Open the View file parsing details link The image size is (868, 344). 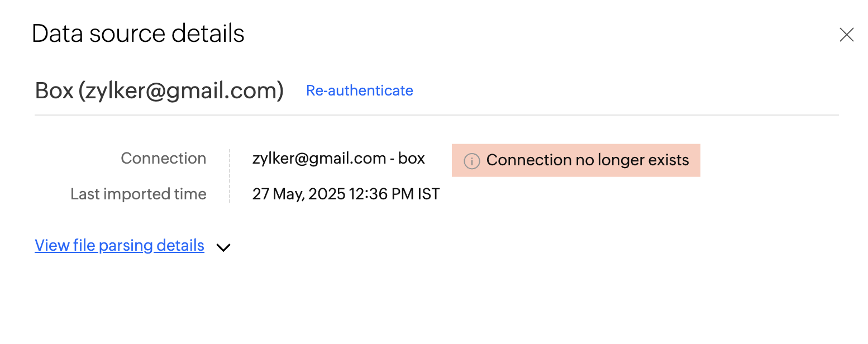[x=119, y=245]
